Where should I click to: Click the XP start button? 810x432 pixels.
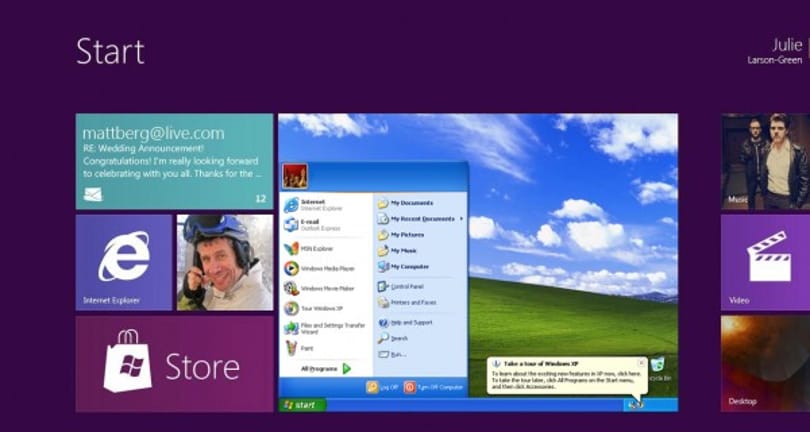(x=303, y=405)
